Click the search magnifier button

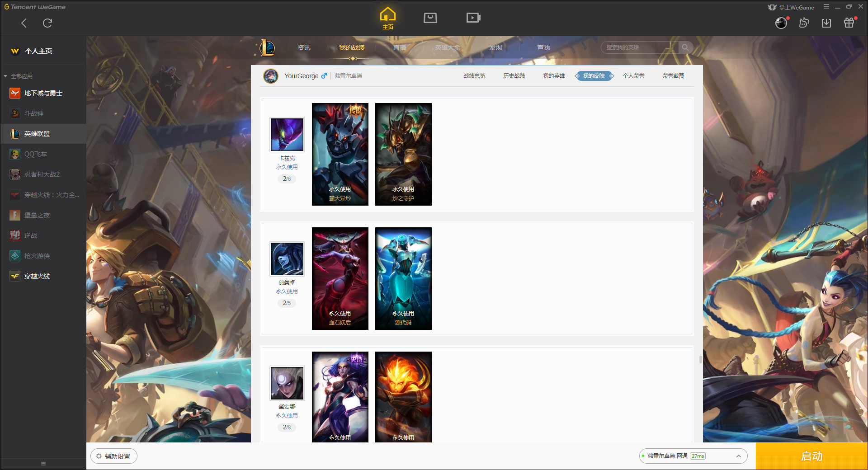click(685, 47)
